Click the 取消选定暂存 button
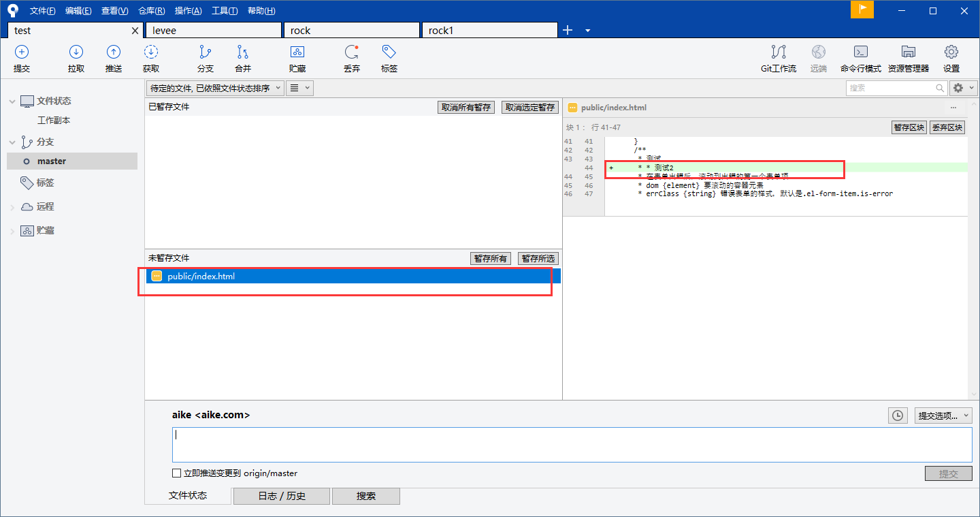 pos(530,108)
